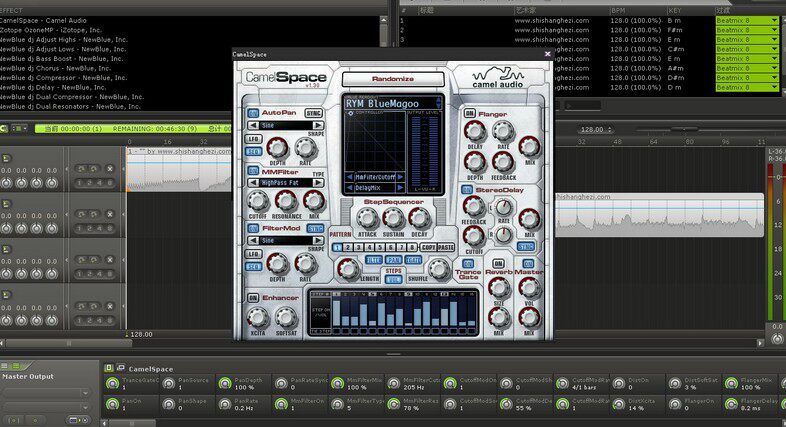The width and height of the screenshot is (786, 427).
Task: Click the AutoPan RATE knob
Action: point(305,148)
